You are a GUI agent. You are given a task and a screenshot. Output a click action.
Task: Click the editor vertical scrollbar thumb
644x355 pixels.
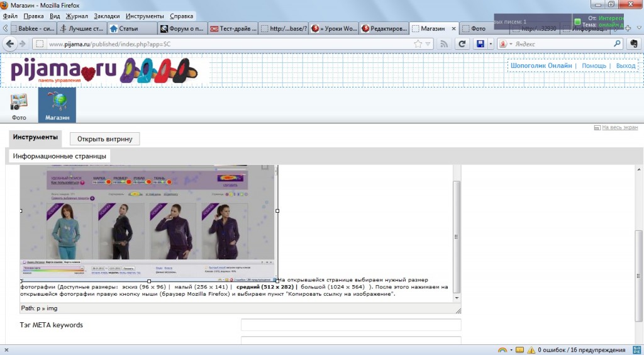[x=457, y=237]
